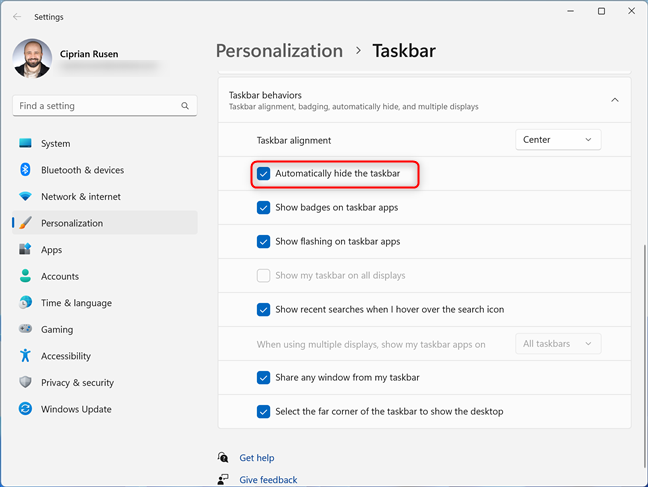Collapse the Taskbar behaviors section

point(615,100)
